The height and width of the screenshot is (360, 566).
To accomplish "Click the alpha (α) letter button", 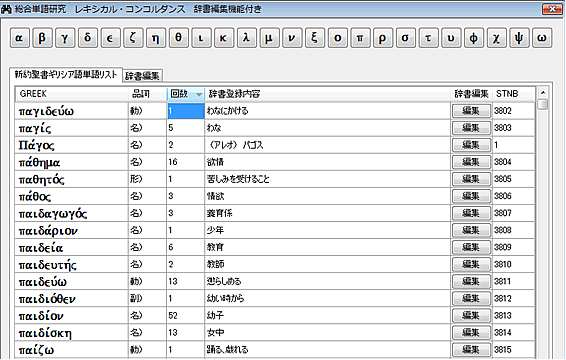I will point(19,38).
